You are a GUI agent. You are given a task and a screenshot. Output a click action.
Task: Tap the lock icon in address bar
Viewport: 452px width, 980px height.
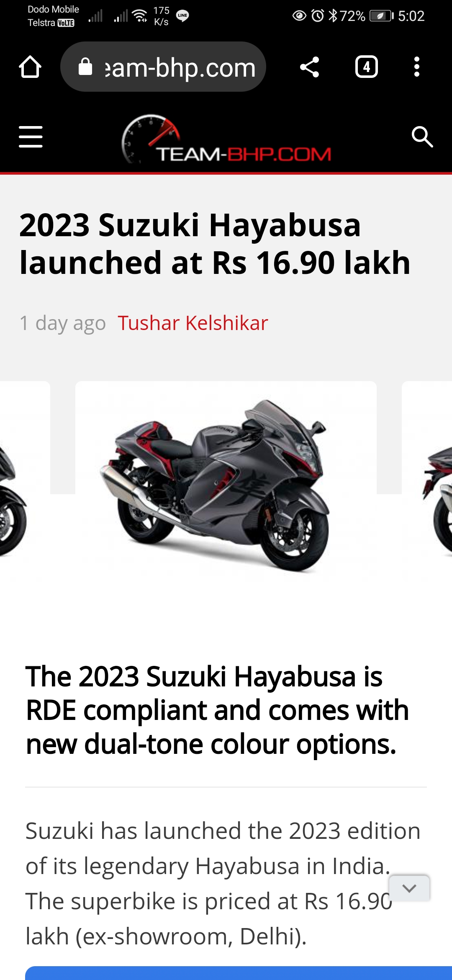(85, 67)
